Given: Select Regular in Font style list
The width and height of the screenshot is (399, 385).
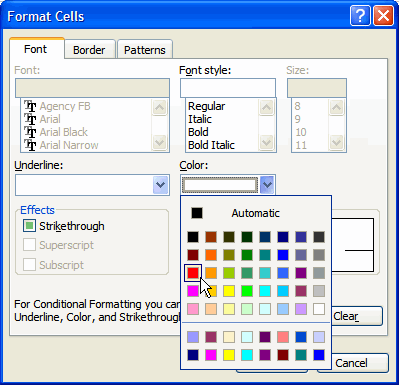Looking at the screenshot, I should (207, 106).
